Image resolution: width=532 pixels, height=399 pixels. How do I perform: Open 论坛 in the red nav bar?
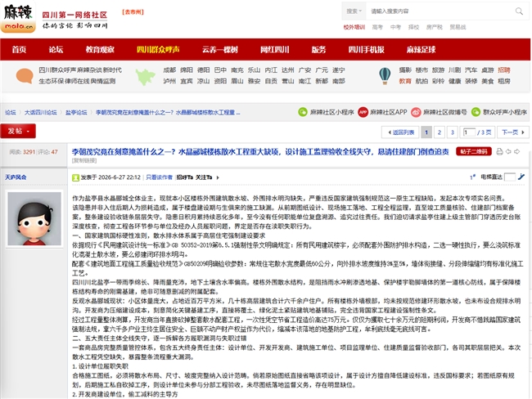(x=56, y=50)
